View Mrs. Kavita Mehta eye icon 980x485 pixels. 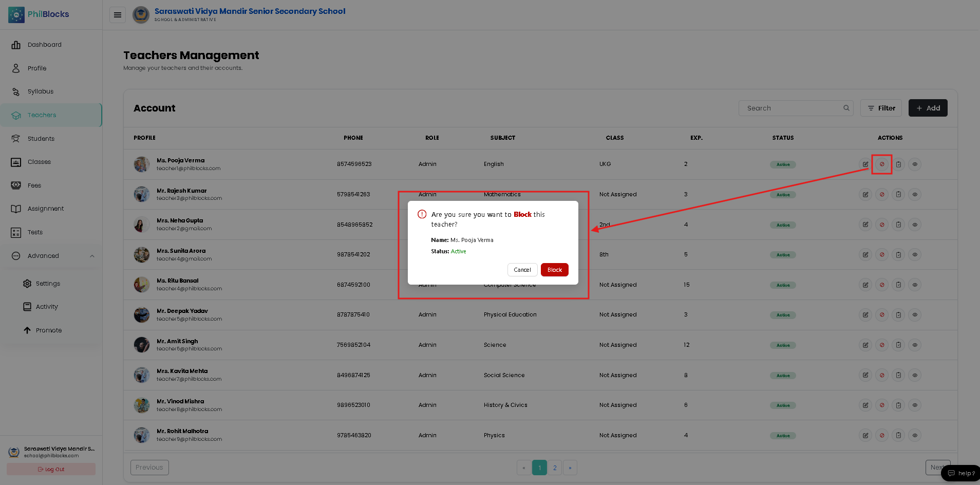915,375
